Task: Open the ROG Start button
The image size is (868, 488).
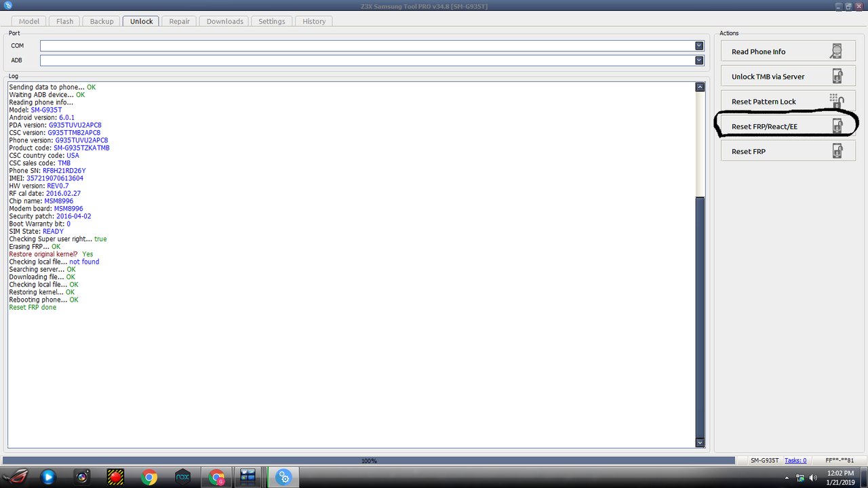Action: click(x=14, y=477)
